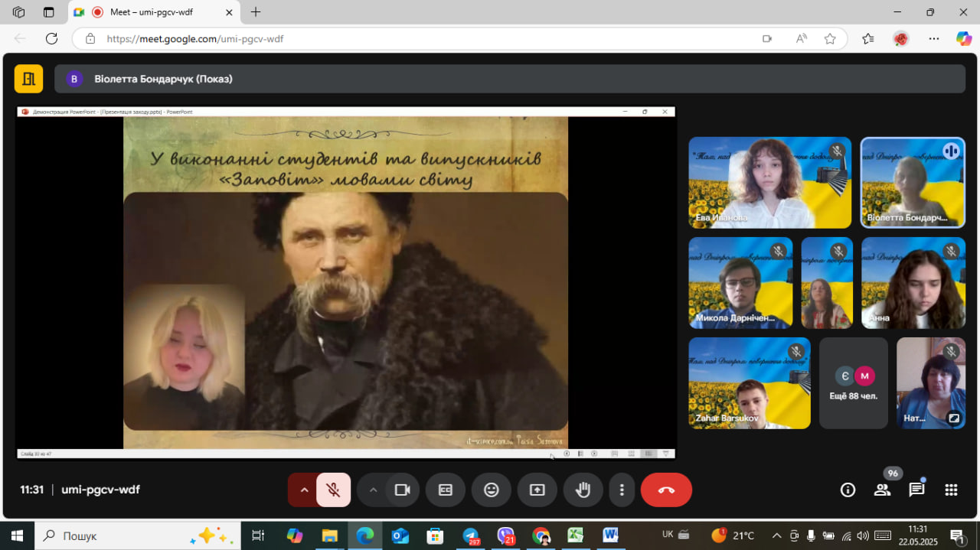Image resolution: width=980 pixels, height=550 pixels.
Task: Expand audio settings arrow beside microphone
Action: tap(304, 490)
